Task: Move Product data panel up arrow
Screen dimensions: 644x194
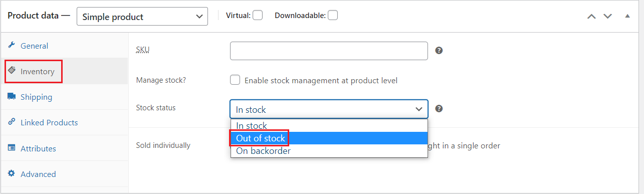Action: click(592, 16)
